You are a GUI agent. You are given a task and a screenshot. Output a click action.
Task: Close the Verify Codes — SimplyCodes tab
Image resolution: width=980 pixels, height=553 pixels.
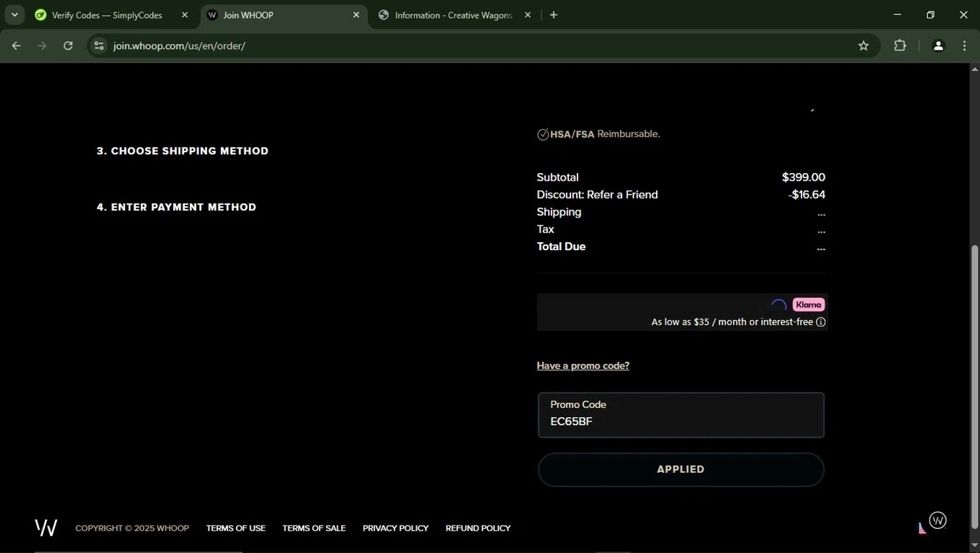[185, 15]
